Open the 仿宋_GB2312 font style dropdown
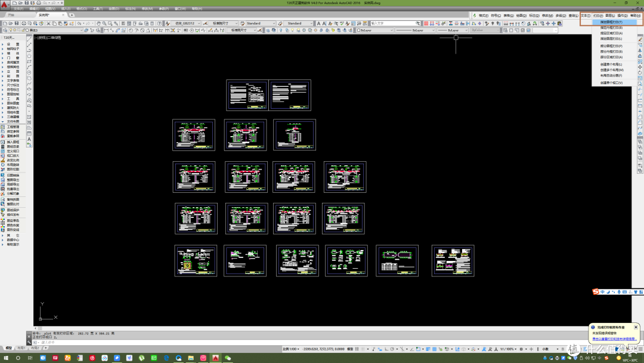644x363 pixels. [187, 23]
